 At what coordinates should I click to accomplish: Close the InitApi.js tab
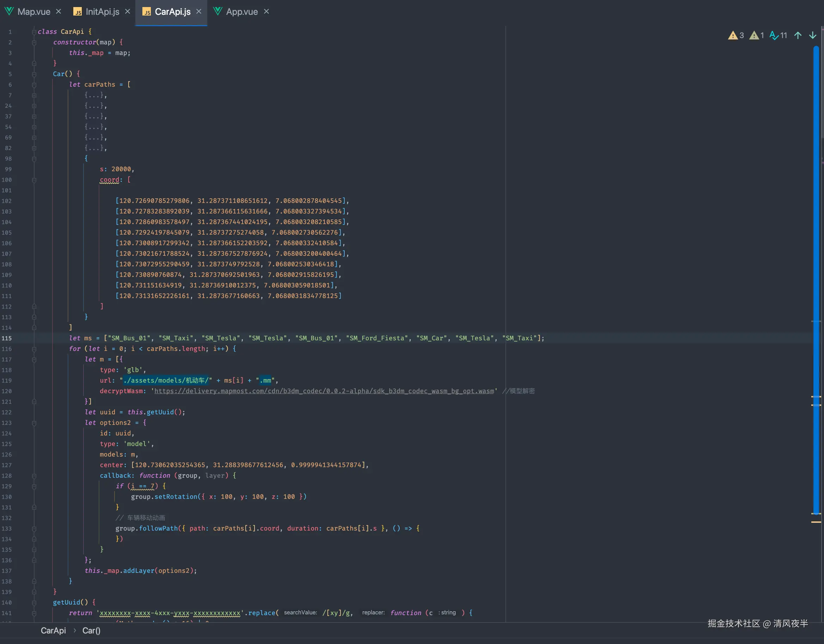[x=128, y=12]
